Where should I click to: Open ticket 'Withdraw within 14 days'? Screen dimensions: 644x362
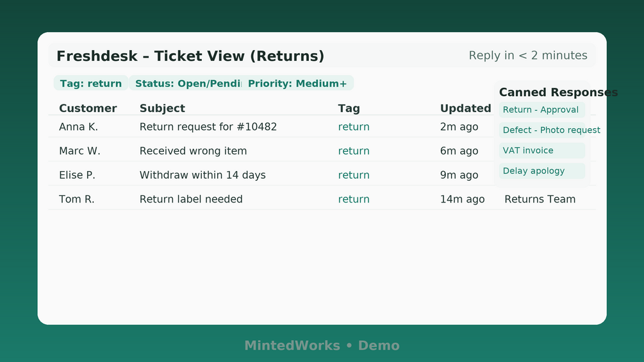[202, 176]
